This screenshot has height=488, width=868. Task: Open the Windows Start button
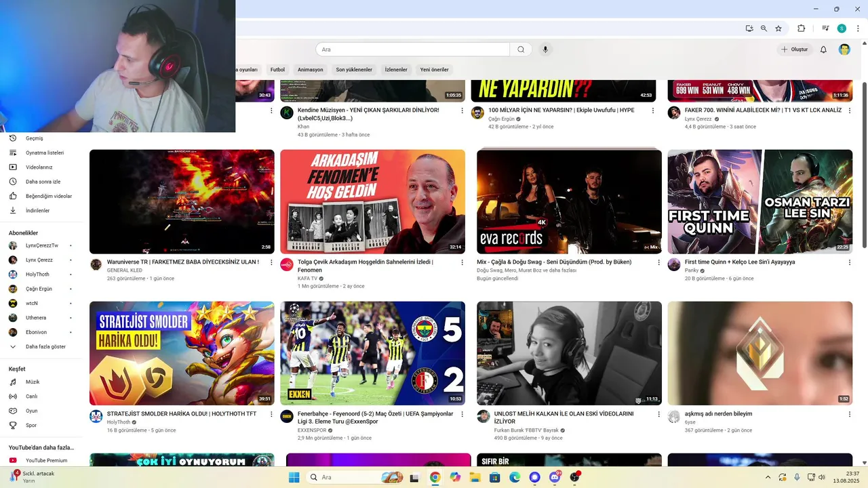tap(294, 477)
